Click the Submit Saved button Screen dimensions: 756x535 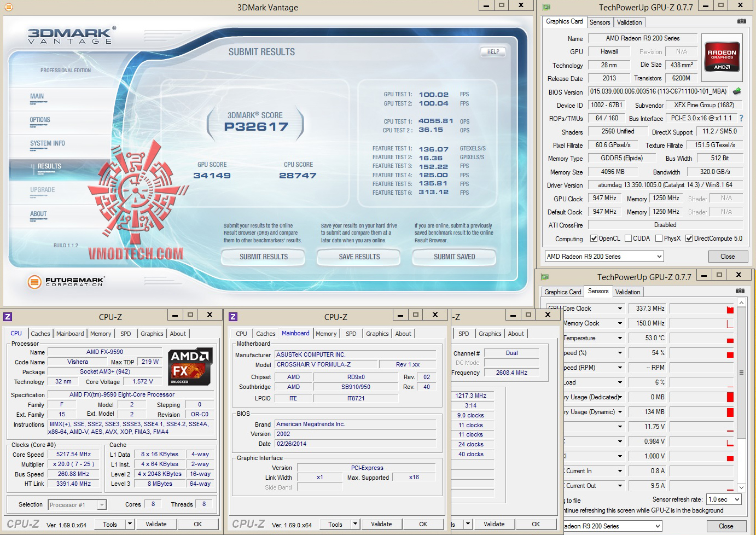tap(454, 257)
